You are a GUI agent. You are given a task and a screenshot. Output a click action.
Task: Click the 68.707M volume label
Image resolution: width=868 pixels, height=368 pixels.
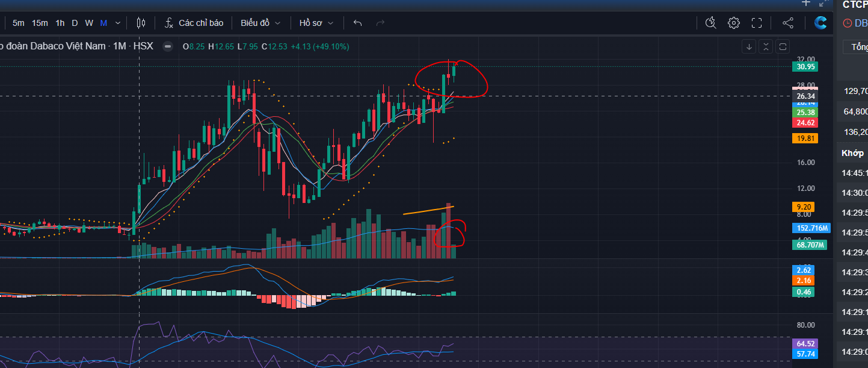point(810,245)
